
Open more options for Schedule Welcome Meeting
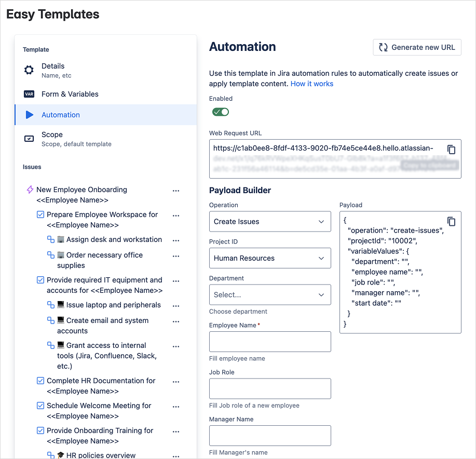coord(176,407)
